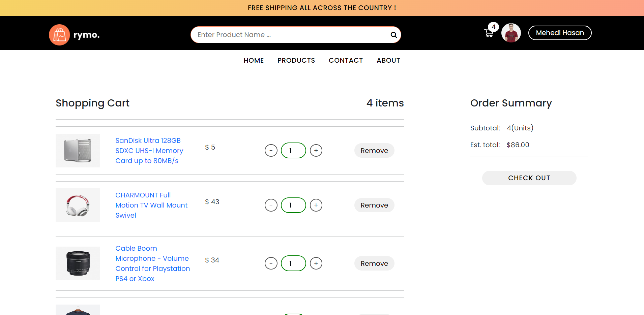Click the SanDisk Ultra product thumbnail
The height and width of the screenshot is (315, 644).
click(x=78, y=151)
